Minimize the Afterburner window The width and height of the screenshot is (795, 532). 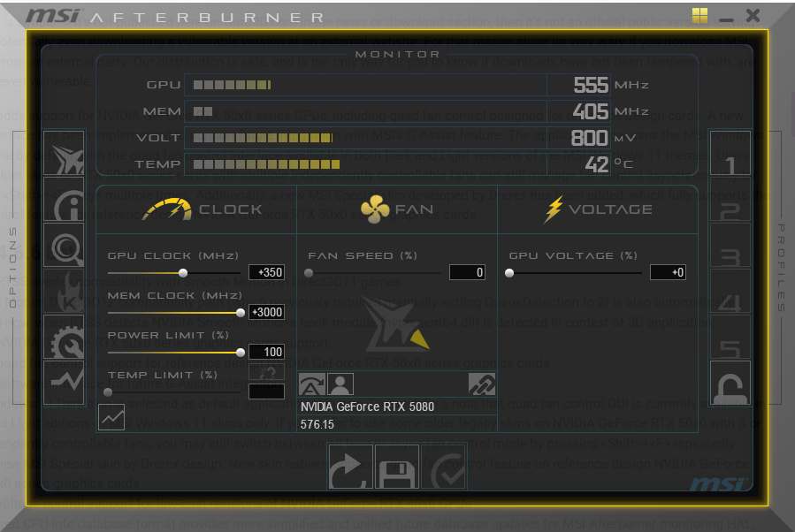pos(726,19)
